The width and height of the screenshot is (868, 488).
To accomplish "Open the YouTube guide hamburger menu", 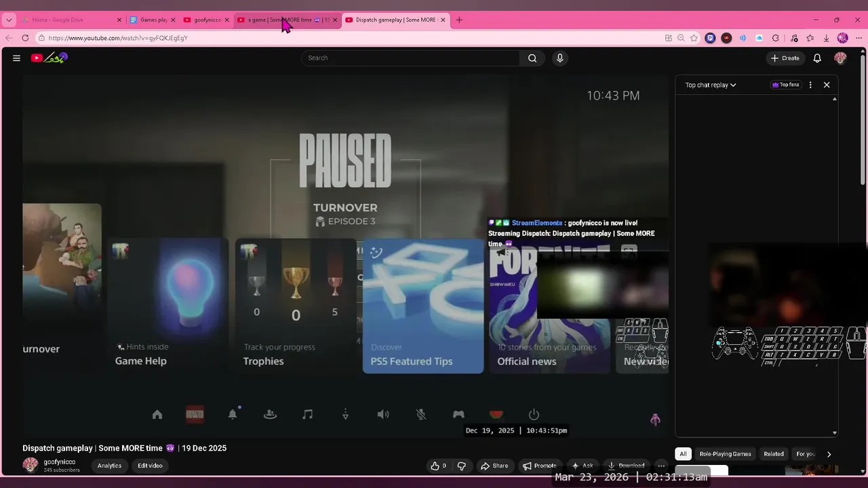I will [x=16, y=58].
